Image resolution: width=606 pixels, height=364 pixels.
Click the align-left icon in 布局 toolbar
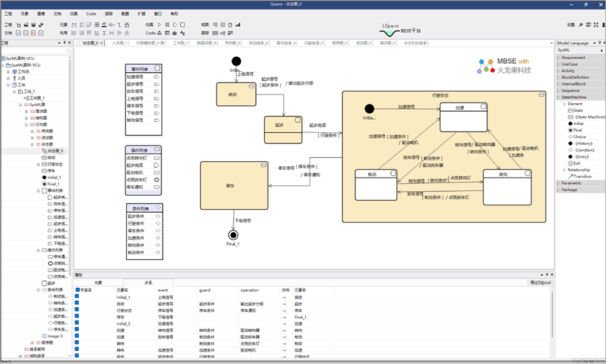(x=74, y=33)
